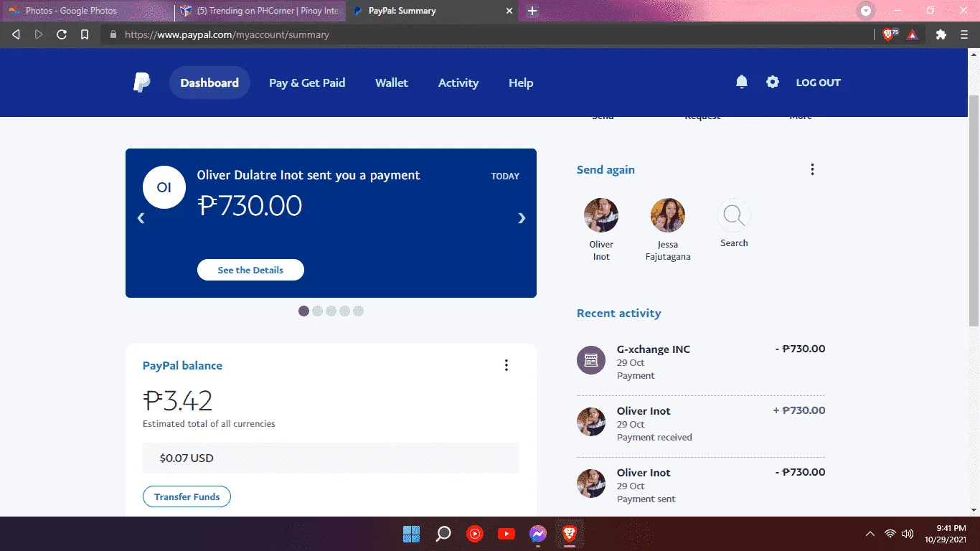
Task: Click the + ₱730.00 received amount
Action: click(798, 410)
